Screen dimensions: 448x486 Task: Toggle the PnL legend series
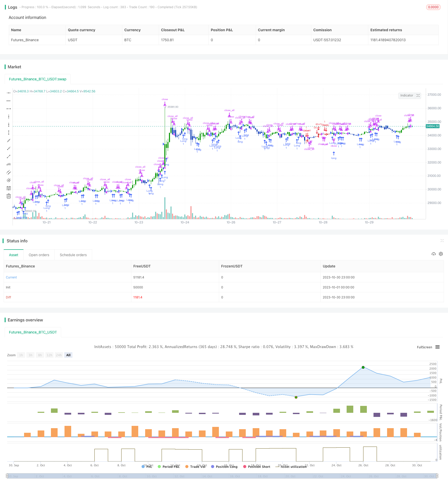pyautogui.click(x=147, y=467)
